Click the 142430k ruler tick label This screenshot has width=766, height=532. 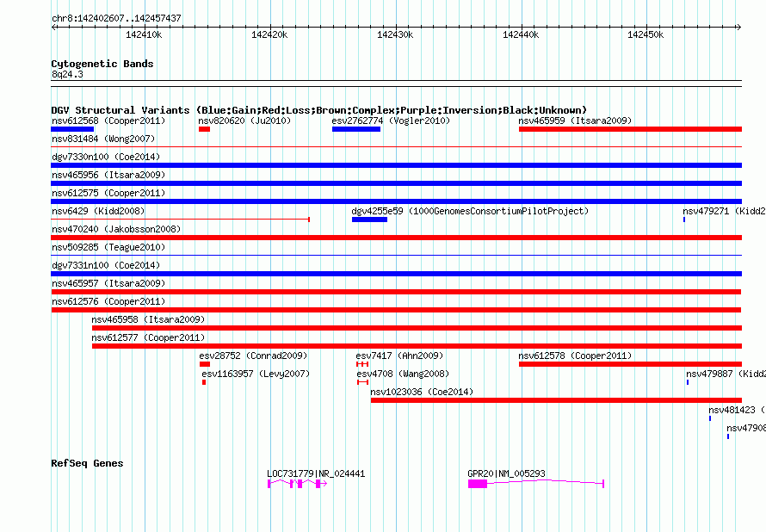coord(395,34)
